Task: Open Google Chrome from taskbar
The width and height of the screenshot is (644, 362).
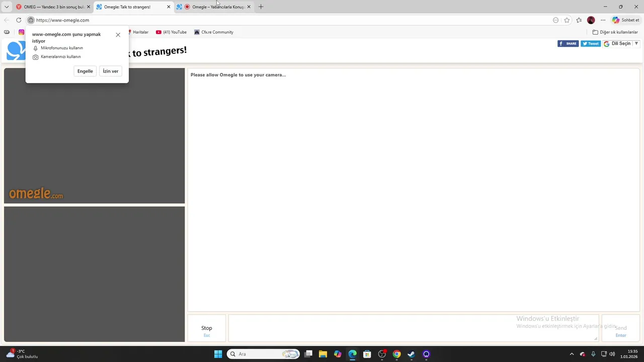Action: [397, 354]
